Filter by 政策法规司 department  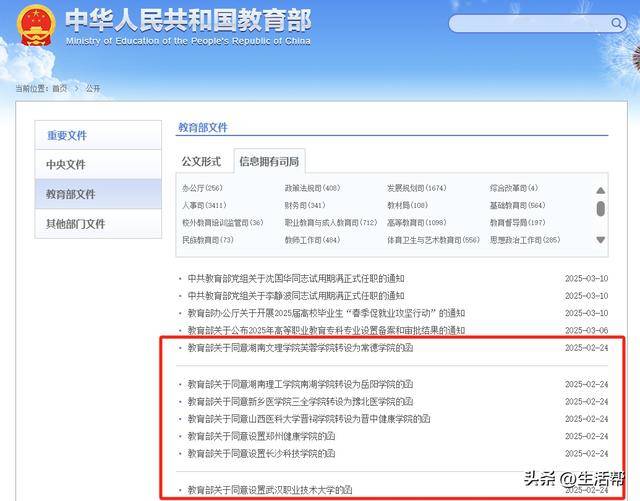pos(312,188)
